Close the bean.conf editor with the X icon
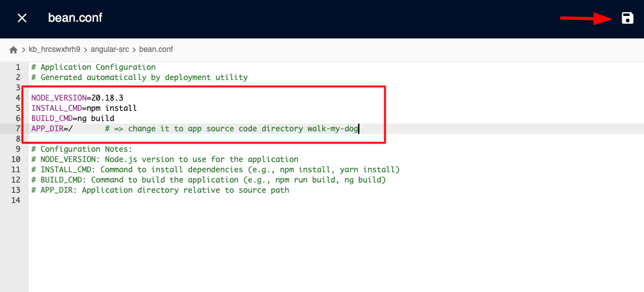644x292 pixels. point(22,18)
